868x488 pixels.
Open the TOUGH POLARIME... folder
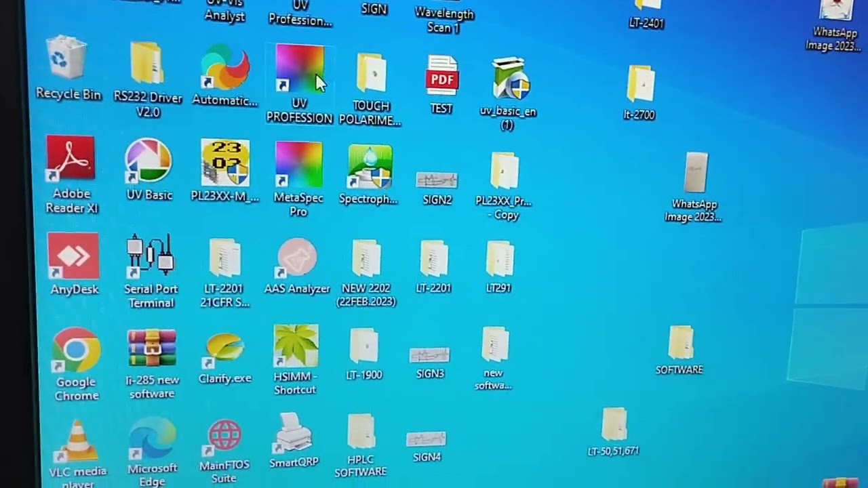(x=371, y=73)
